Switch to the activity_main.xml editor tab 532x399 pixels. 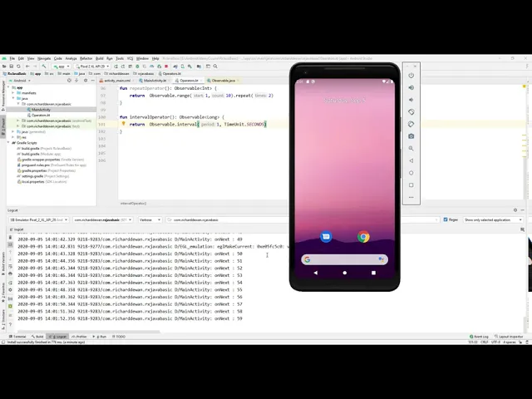tap(117, 81)
